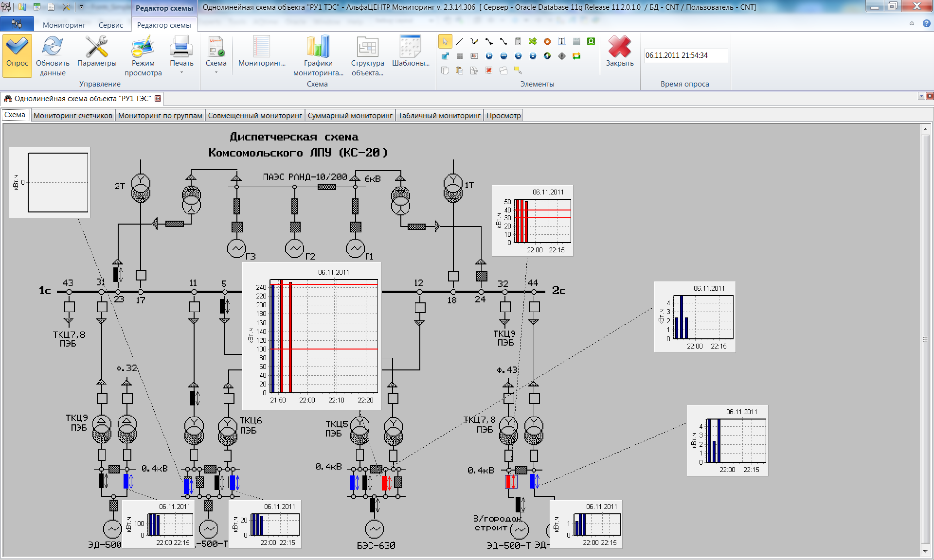Click Обновить данные button

53,55
